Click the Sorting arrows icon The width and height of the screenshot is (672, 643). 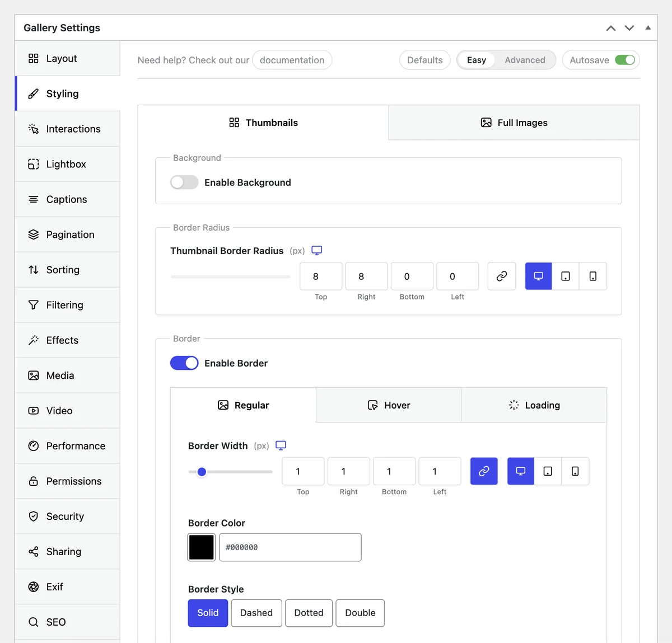pos(34,270)
